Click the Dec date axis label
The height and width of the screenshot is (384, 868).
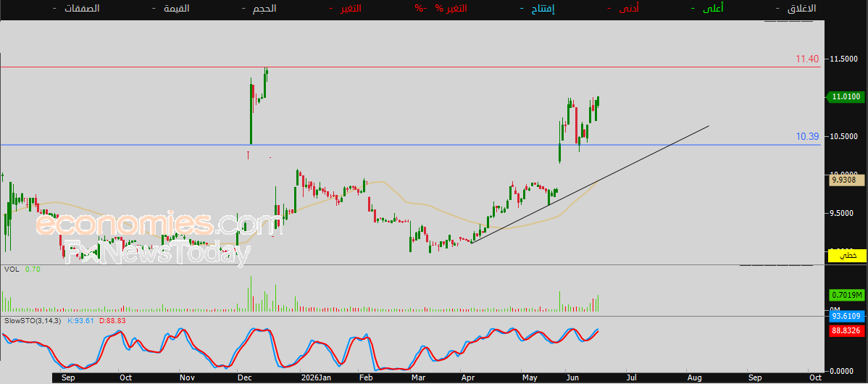tap(243, 378)
